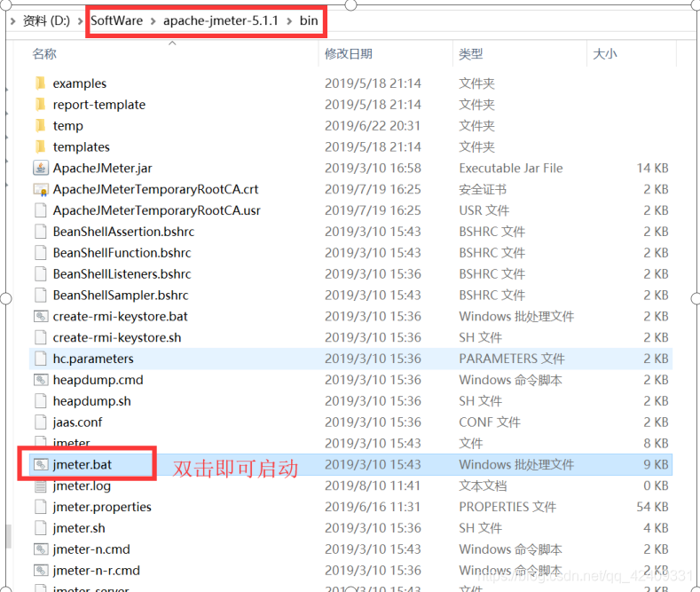Sort by the 修改日期 column header
This screenshot has width=700, height=592.
[349, 54]
